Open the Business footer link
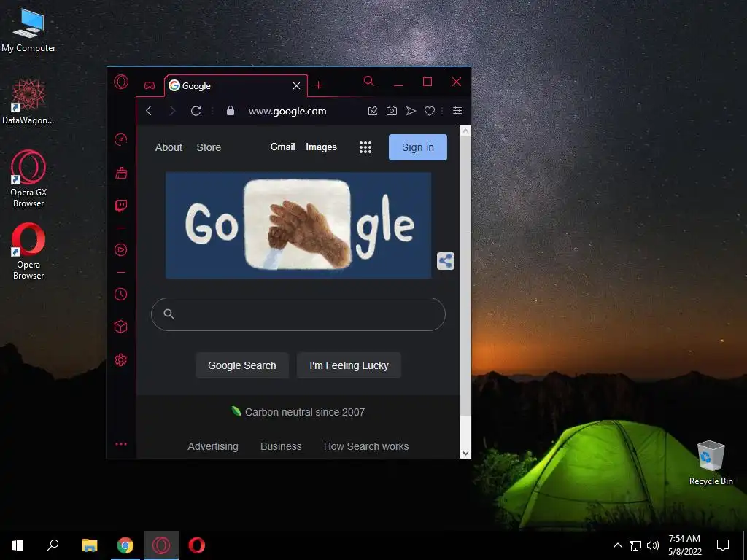The image size is (747, 560). coord(281,446)
